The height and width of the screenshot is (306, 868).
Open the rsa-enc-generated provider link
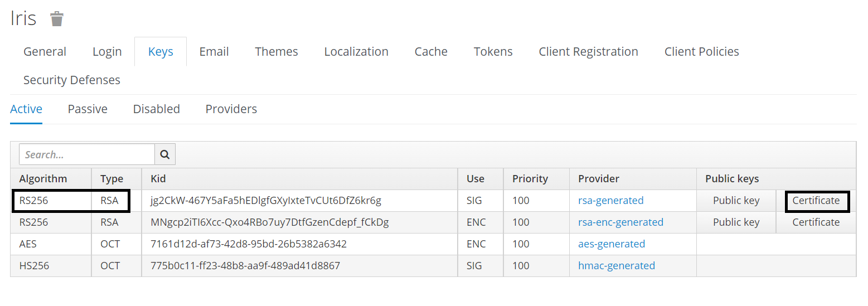620,222
